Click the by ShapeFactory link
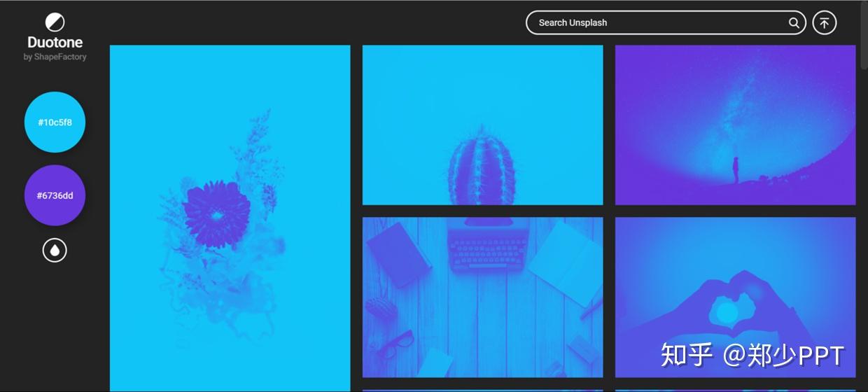 pyautogui.click(x=55, y=57)
